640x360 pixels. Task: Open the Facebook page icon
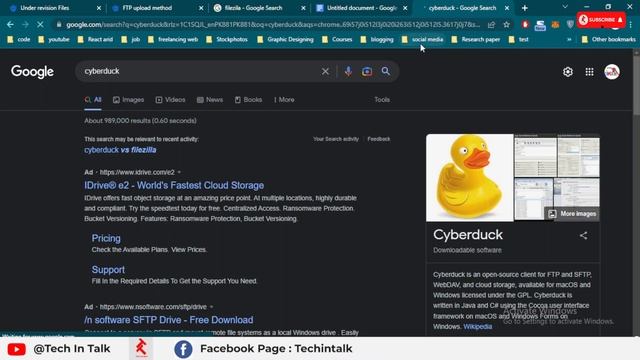183,349
